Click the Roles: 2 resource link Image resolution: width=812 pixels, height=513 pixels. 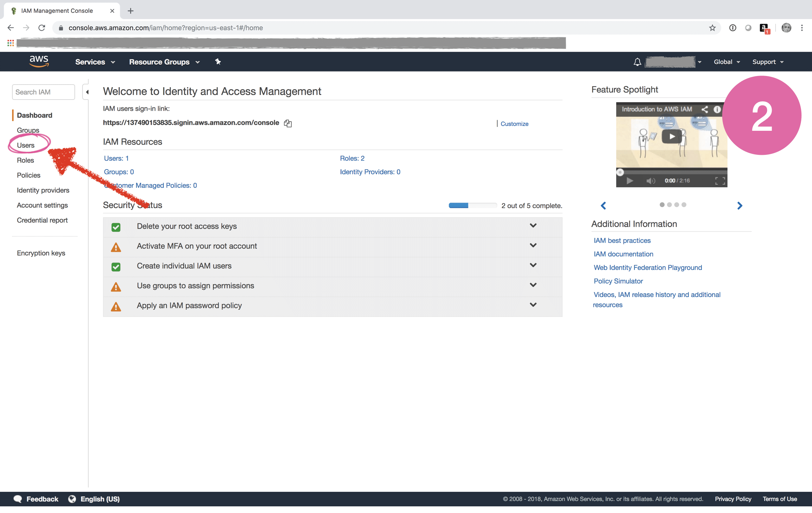352,158
